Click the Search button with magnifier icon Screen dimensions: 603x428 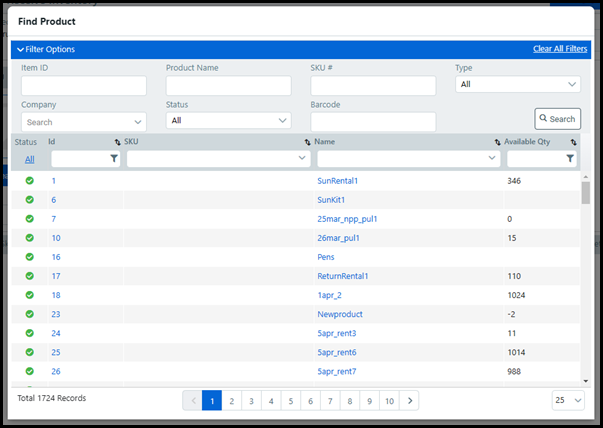click(x=557, y=119)
